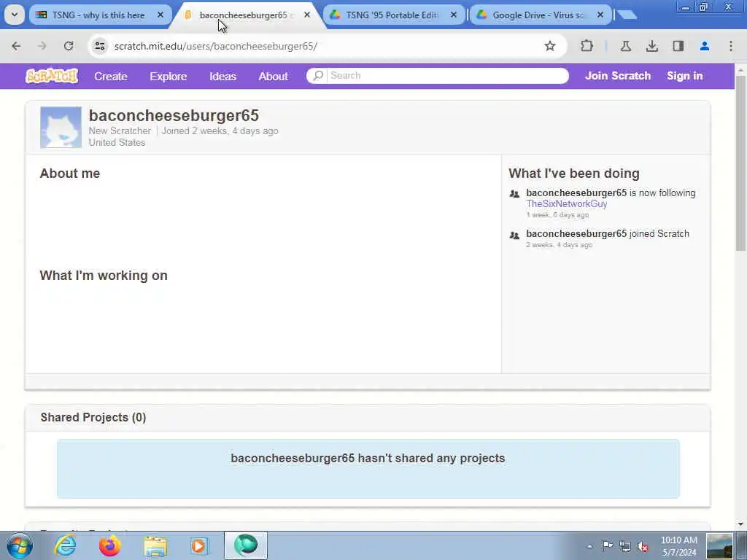Click the scrollbar up arrow
The height and width of the screenshot is (560, 747).
coord(741,70)
